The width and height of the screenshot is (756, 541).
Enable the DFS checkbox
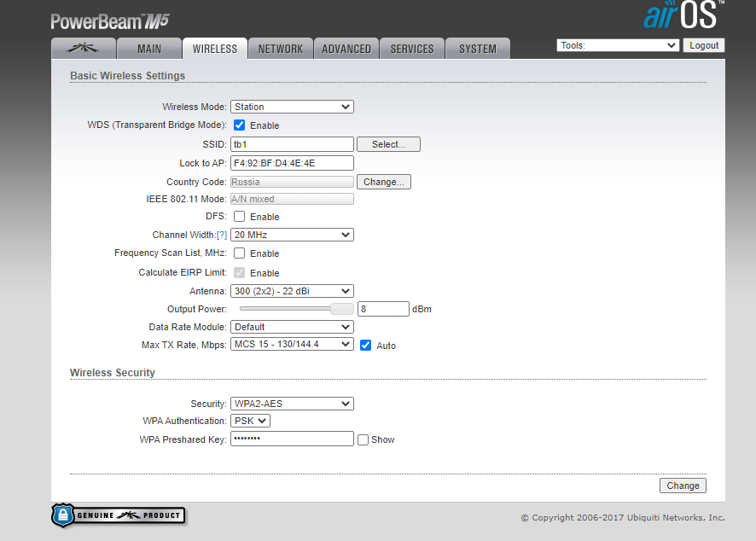pyautogui.click(x=239, y=217)
